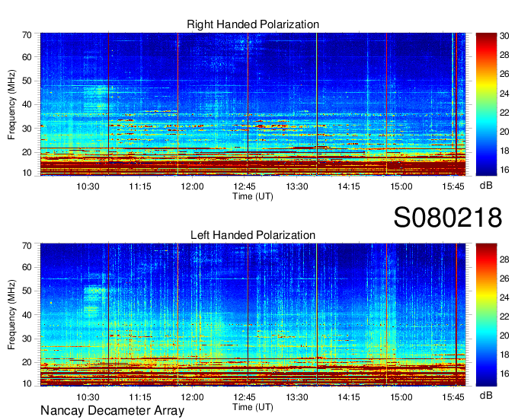Click the 70 MHz tick on Right Handed plot
Image resolution: width=518 pixels, height=420 pixels.
click(x=27, y=35)
